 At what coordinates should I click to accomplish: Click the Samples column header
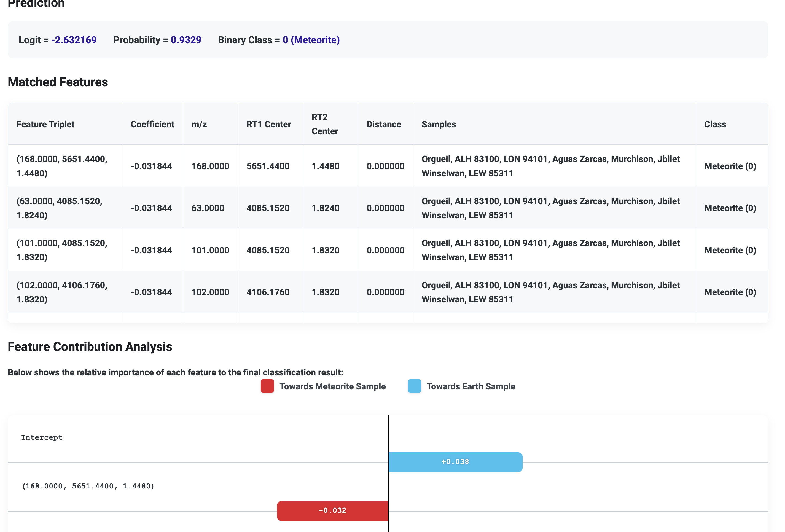coord(439,124)
